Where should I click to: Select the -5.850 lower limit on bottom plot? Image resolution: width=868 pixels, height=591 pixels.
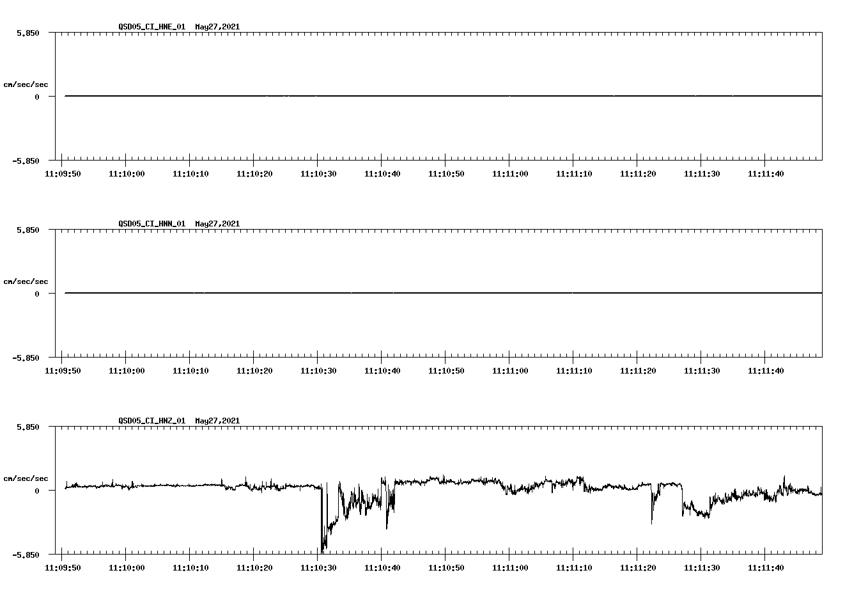click(26, 554)
